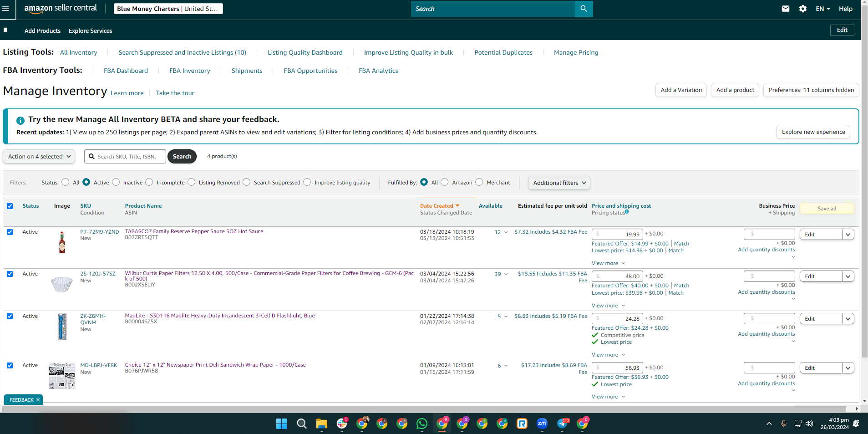The height and width of the screenshot is (434, 868).
Task: Open Zoom from the taskbar
Action: tap(542, 424)
